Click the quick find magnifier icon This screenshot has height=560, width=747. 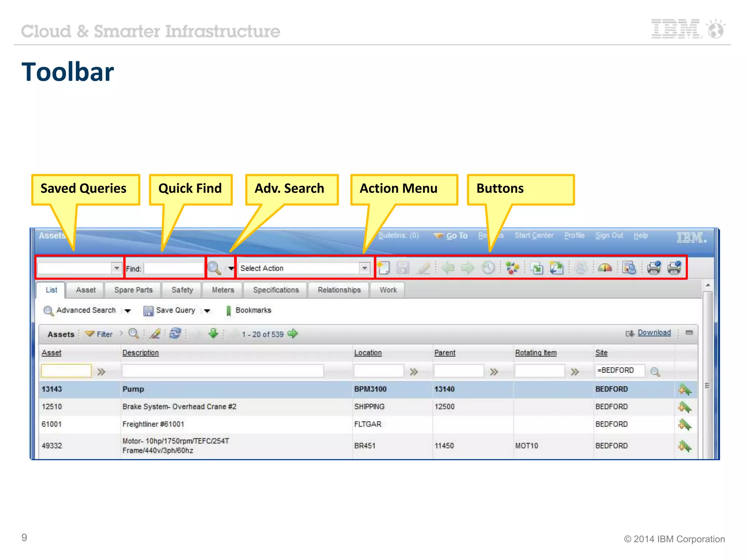(214, 268)
